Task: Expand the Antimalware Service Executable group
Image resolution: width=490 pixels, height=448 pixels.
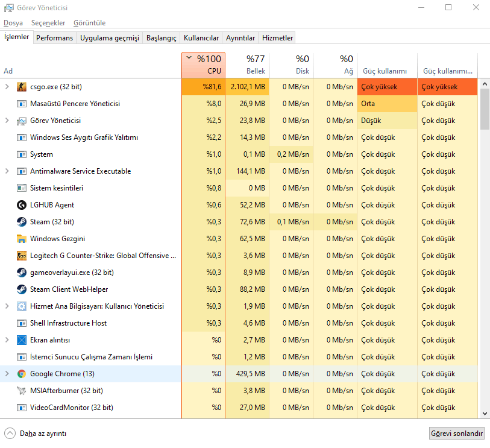Action: (7, 171)
